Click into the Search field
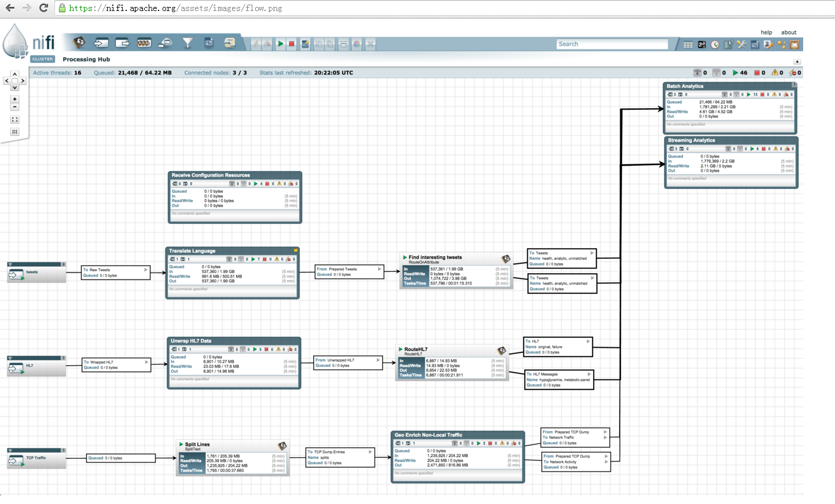This screenshot has width=835, height=504. point(612,44)
